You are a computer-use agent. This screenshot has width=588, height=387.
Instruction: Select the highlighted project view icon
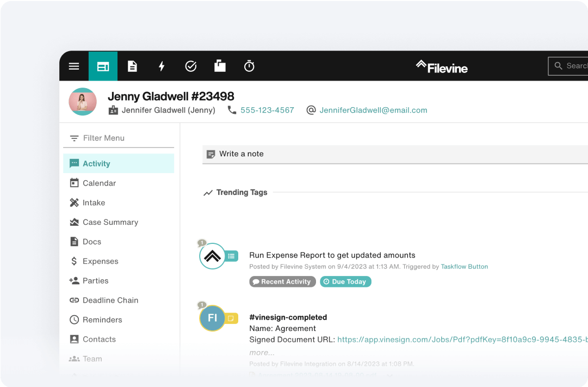[x=103, y=66]
